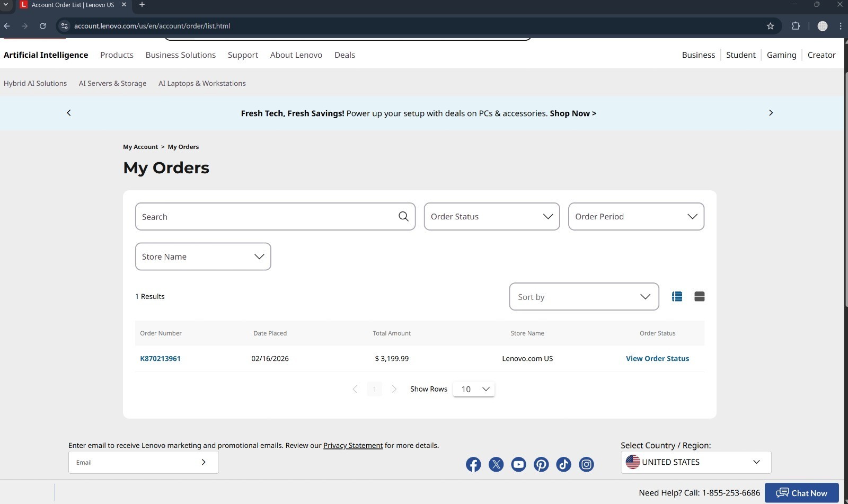Screen dimensions: 848x504
Task: Open Lenovo Pinterest icon
Action: coord(541,465)
